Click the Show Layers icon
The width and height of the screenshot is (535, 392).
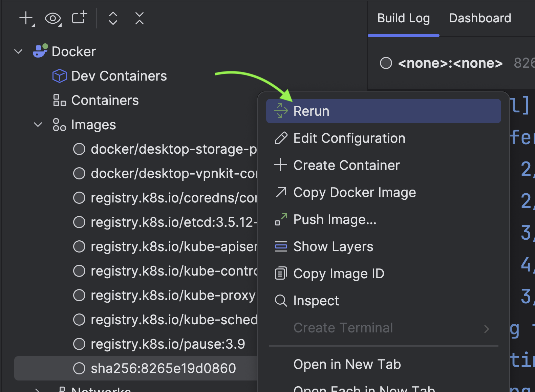[281, 246]
